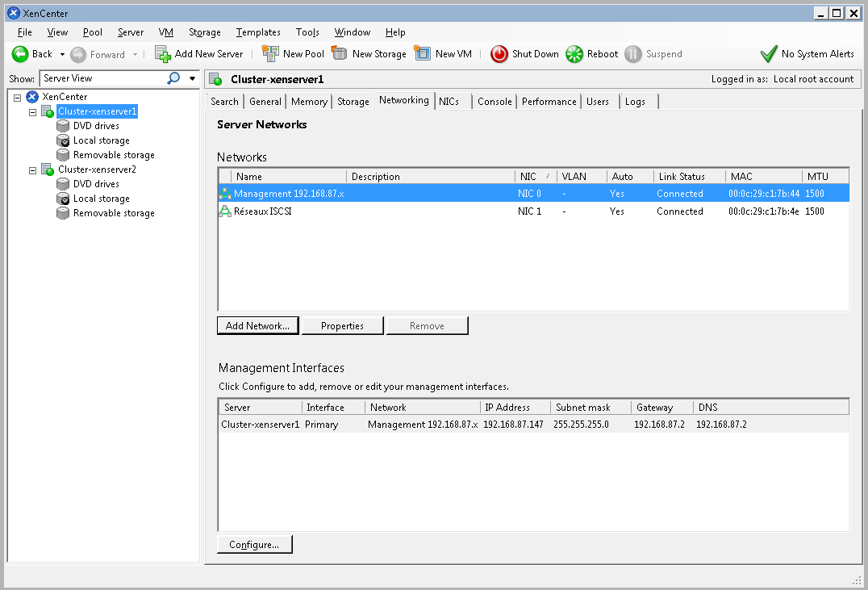Select Local storage under Cluster-xenserver2

pyautogui.click(x=101, y=199)
